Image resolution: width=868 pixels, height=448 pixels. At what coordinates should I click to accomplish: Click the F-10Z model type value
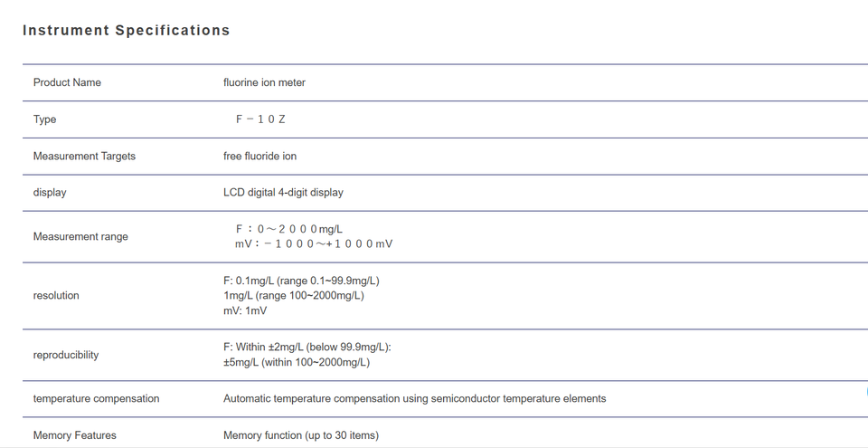260,119
